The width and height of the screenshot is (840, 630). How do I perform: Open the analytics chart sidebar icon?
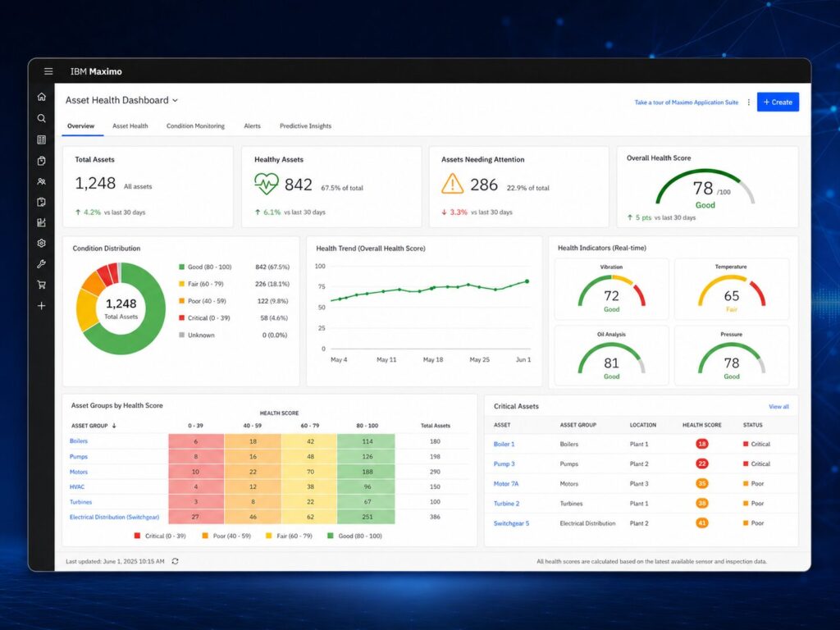[x=41, y=222]
